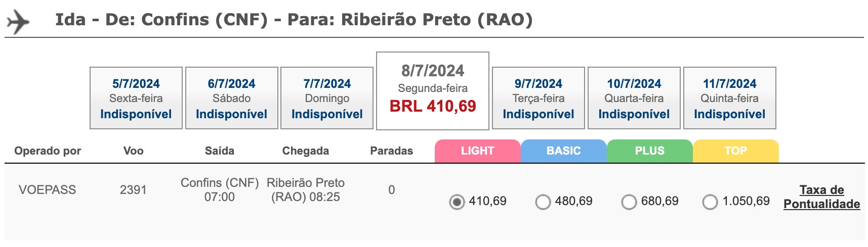This screenshot has width=868, height=247.
Task: Click the yellow TOP fare header
Action: click(736, 151)
